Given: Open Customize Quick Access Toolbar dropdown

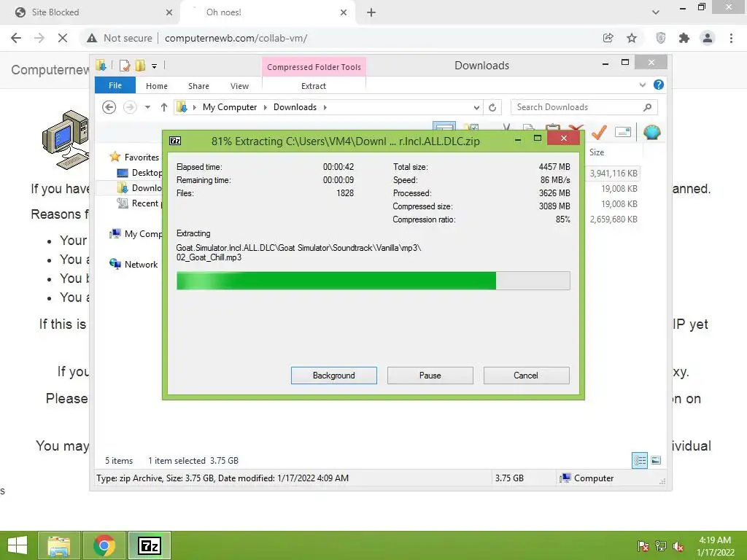Looking at the screenshot, I should click(155, 66).
